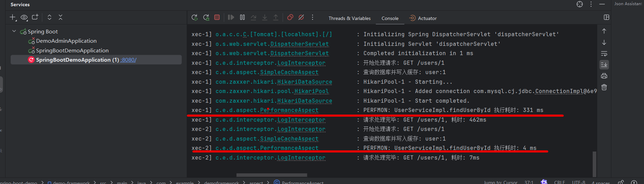Pause program execution
This screenshot has height=184, width=644.
242,18
